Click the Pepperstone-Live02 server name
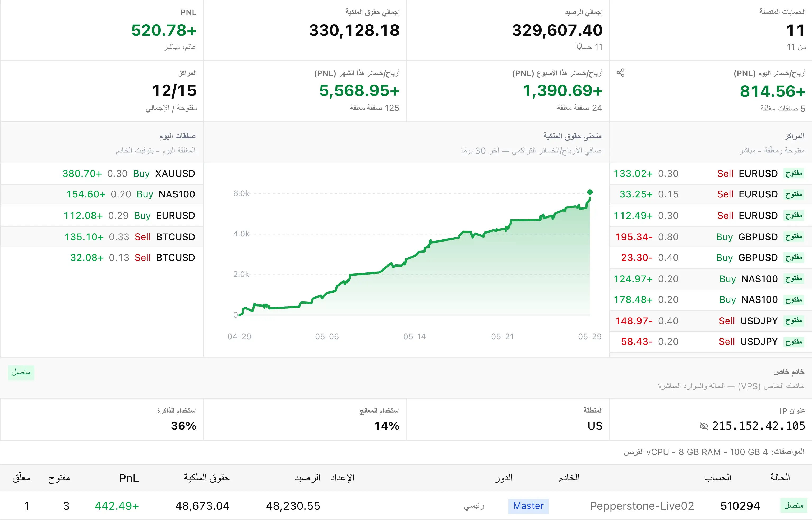 (642, 506)
